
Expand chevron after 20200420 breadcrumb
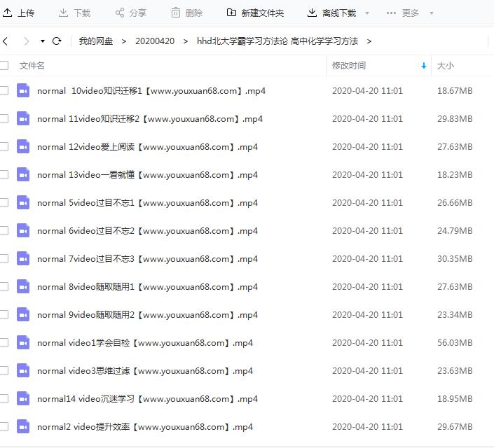click(x=185, y=41)
